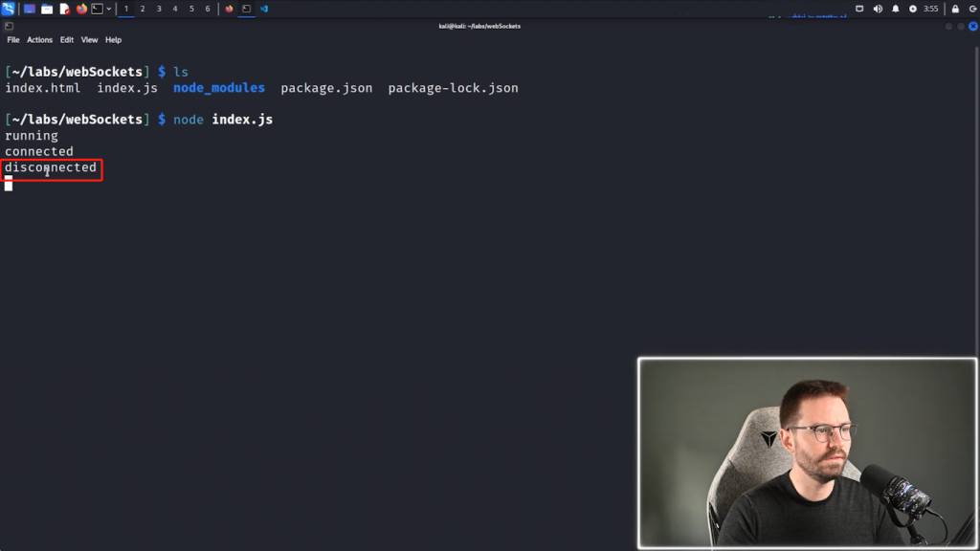Click package-lock.json in the ls output
The width and height of the screenshot is (980, 551).
(453, 88)
